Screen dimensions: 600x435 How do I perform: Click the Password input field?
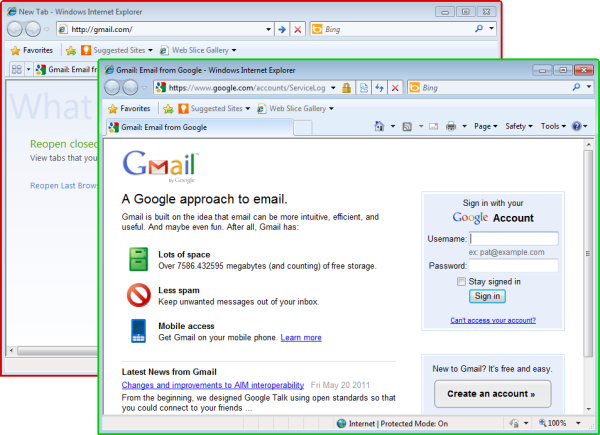514,266
